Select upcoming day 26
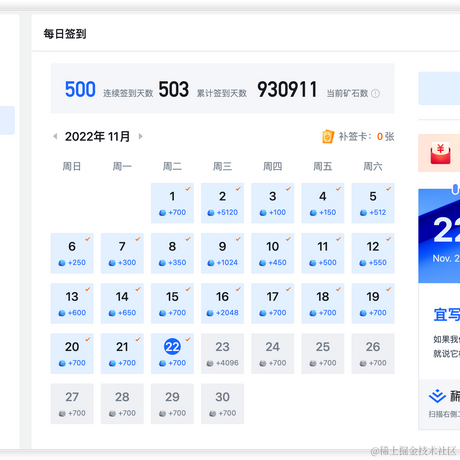This screenshot has height=460, width=460. tap(373, 354)
